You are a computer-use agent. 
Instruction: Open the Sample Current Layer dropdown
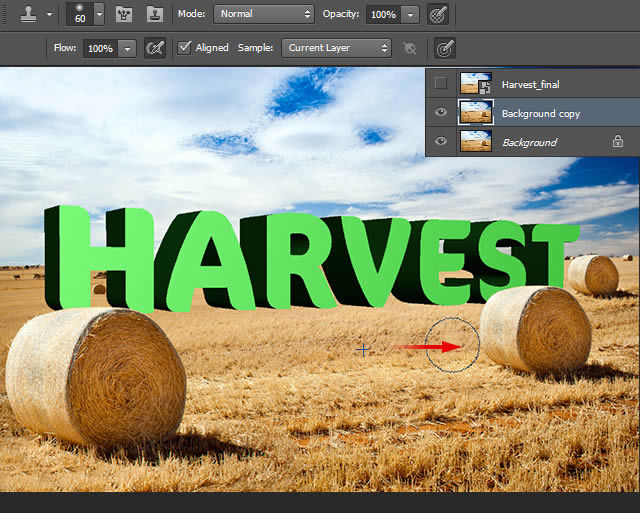pyautogui.click(x=336, y=48)
